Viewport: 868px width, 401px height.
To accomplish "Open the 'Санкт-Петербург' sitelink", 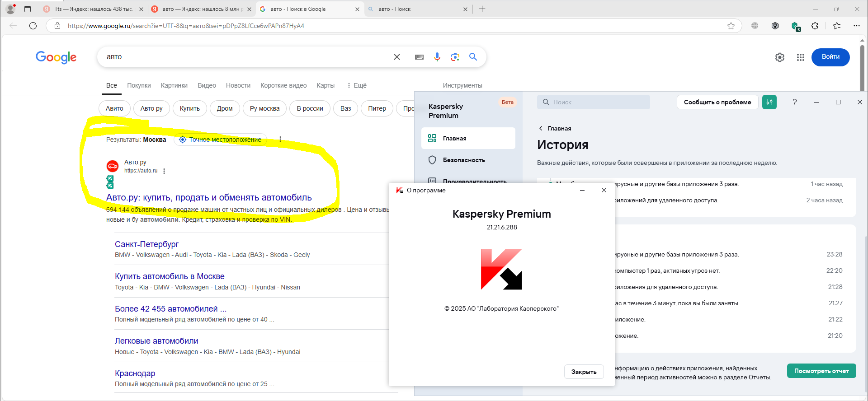I will (146, 244).
